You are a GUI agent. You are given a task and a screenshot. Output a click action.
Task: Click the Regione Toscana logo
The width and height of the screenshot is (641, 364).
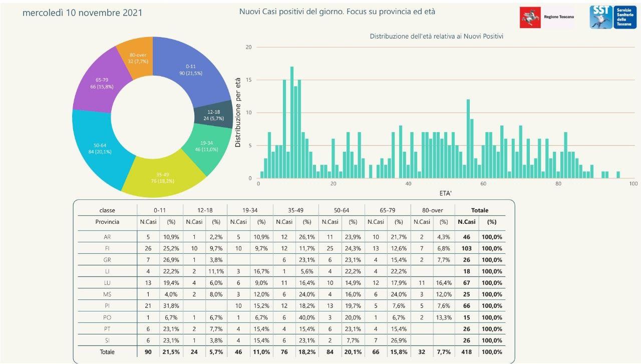[x=547, y=17]
